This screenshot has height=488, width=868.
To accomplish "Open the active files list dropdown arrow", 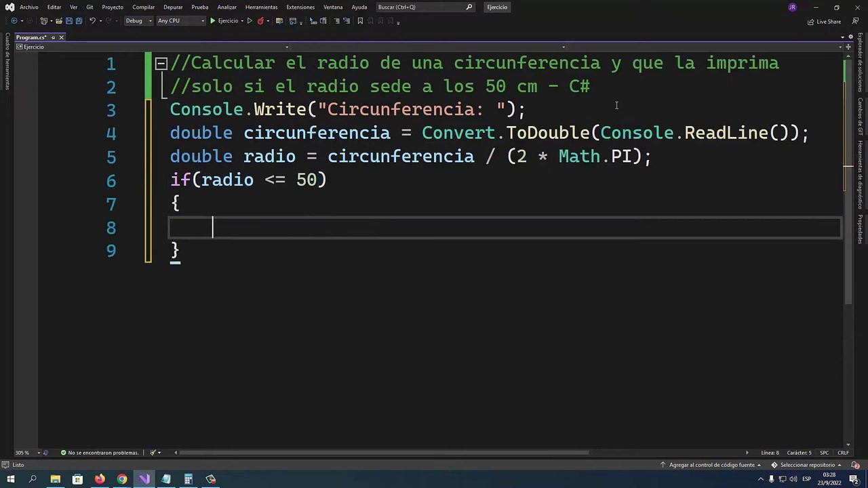I will click(x=842, y=37).
